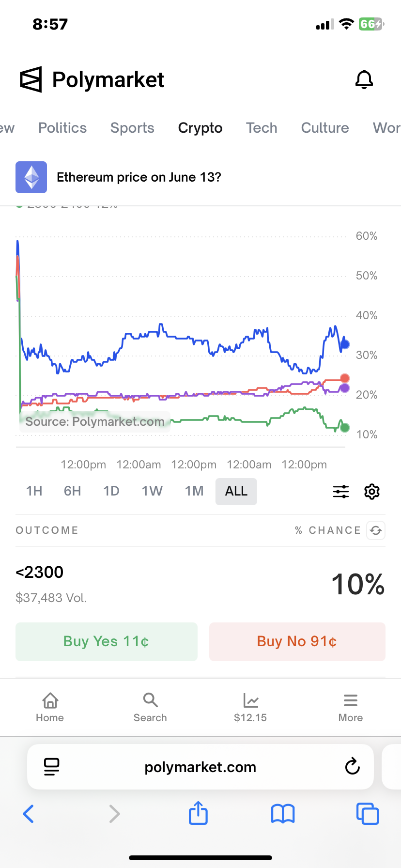
Task: Open the More menu
Action: (351, 708)
